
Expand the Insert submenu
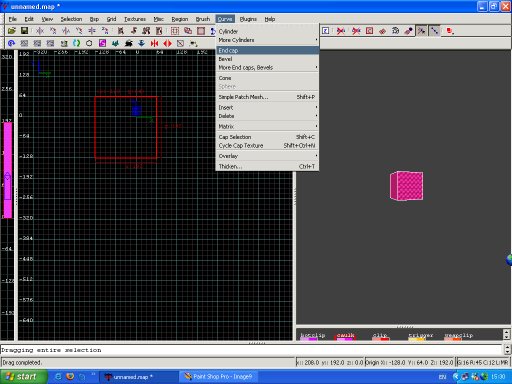267,107
